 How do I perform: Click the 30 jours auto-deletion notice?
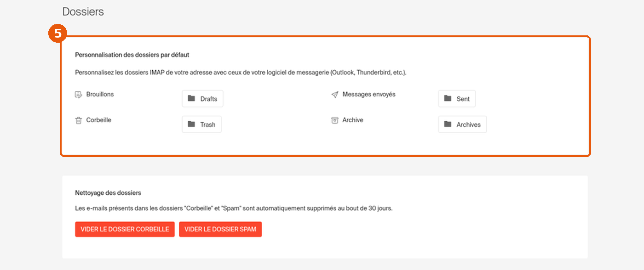pos(234,208)
